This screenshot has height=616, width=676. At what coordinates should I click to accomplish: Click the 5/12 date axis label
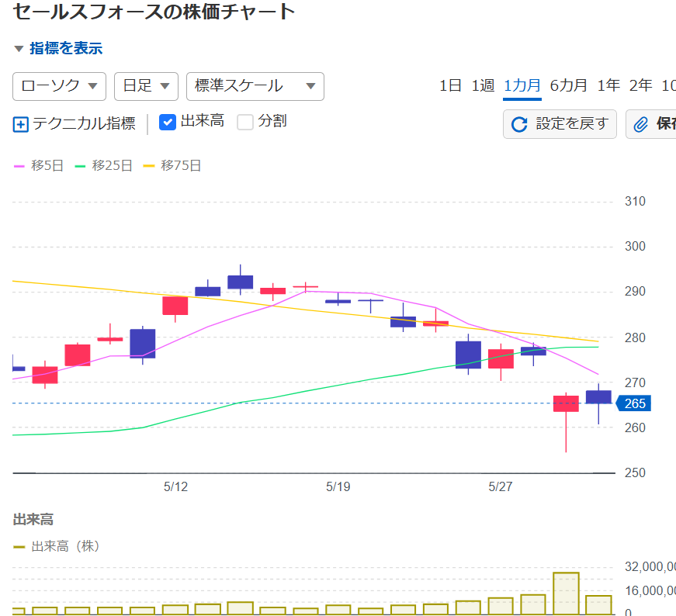pos(175,486)
